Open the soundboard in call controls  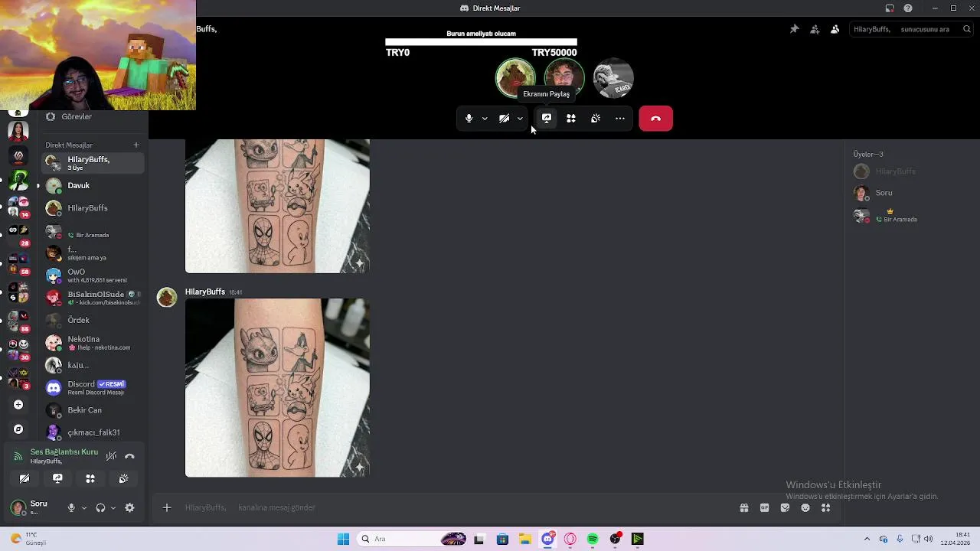(x=596, y=119)
